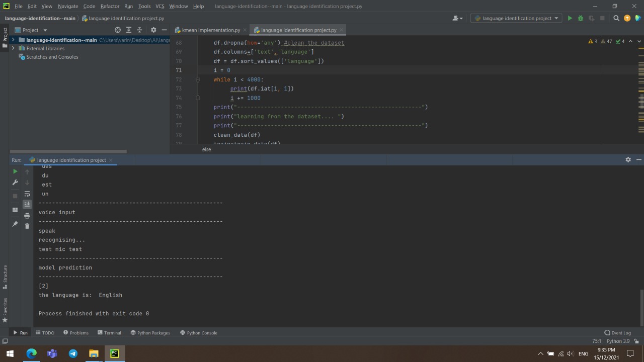Open Search Everywhere magnifier icon
The image size is (644, 362).
click(x=616, y=18)
